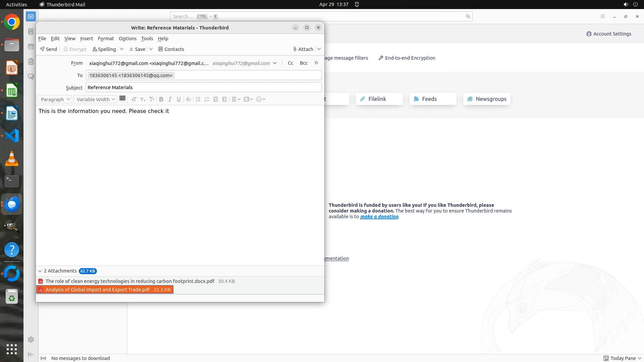Add a Bcc recipient field

pos(304,63)
